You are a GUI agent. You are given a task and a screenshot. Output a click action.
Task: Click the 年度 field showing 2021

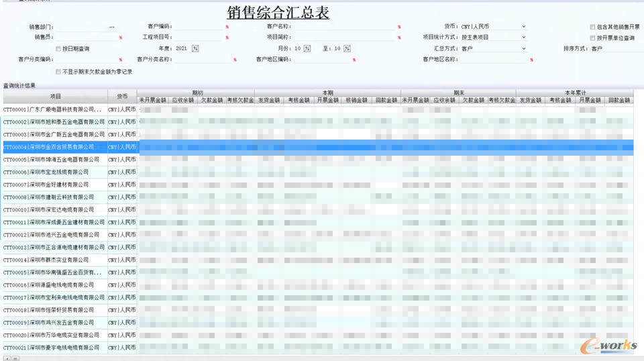[183, 48]
